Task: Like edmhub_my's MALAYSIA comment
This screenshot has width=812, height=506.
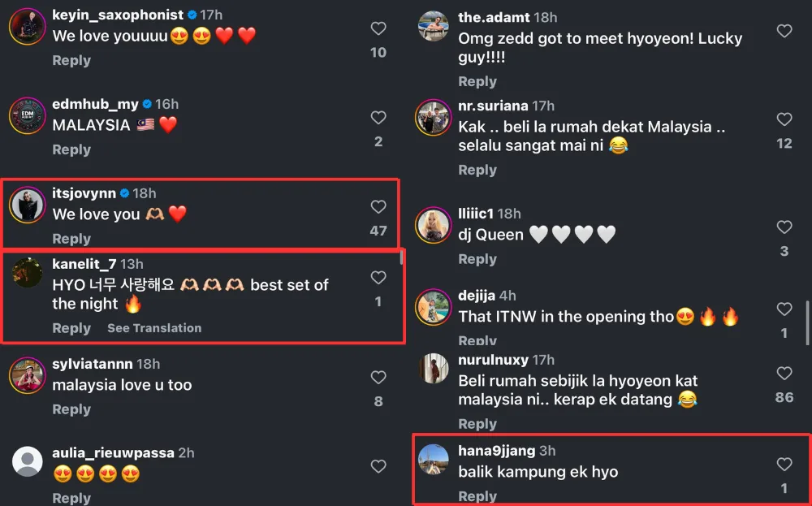Action: point(378,118)
